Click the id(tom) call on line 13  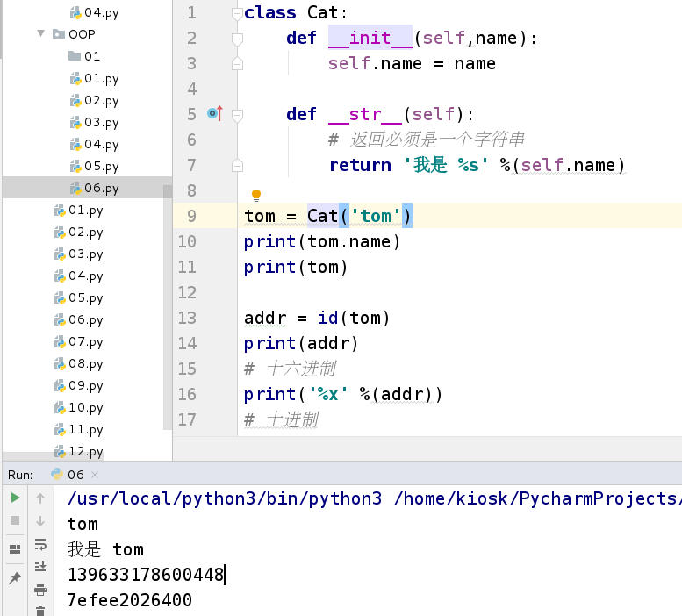354,319
